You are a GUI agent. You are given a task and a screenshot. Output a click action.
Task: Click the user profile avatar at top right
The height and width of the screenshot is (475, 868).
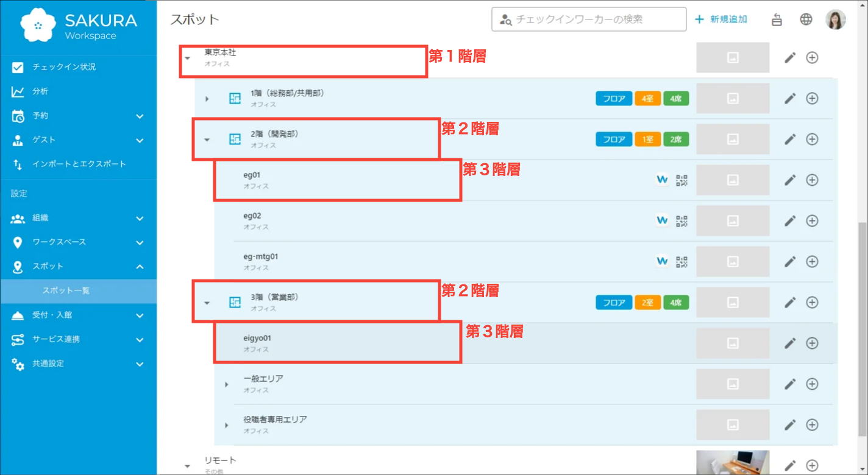pyautogui.click(x=835, y=19)
